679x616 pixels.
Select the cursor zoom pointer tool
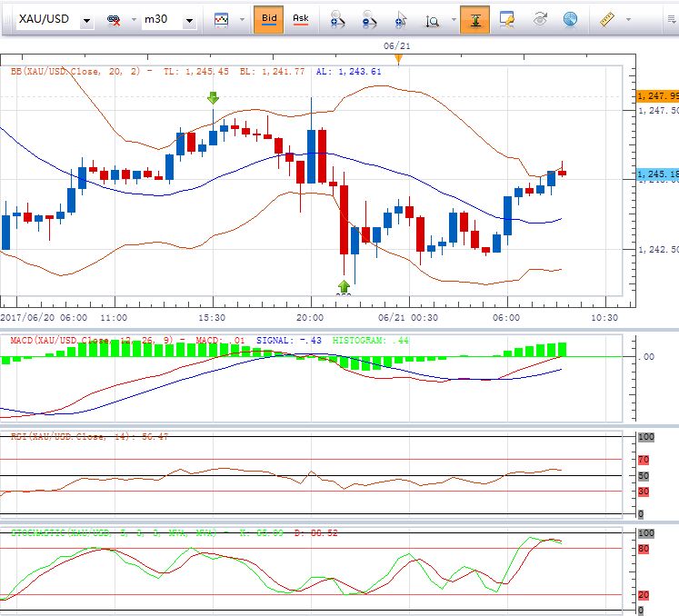(x=401, y=18)
